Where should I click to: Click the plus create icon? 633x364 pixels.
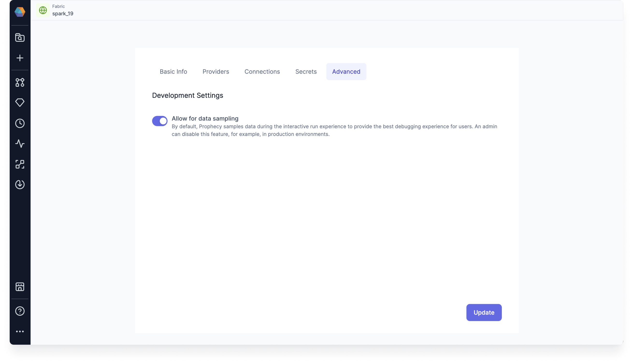(20, 58)
